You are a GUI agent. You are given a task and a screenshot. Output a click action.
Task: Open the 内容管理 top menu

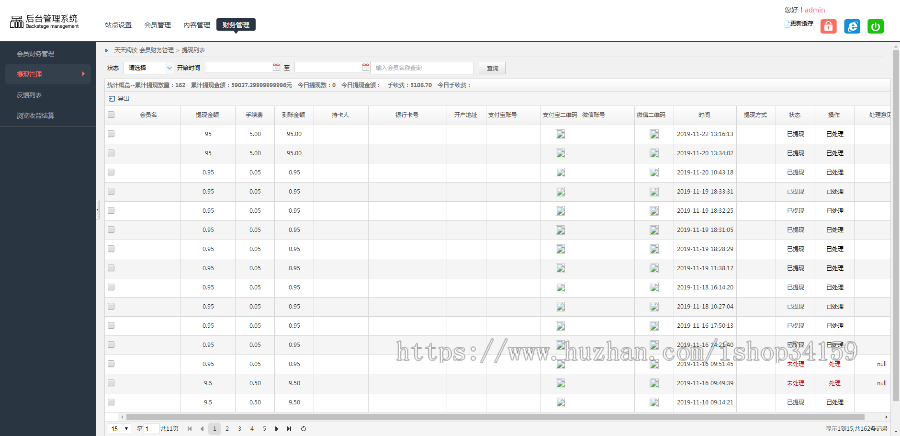[x=197, y=25]
